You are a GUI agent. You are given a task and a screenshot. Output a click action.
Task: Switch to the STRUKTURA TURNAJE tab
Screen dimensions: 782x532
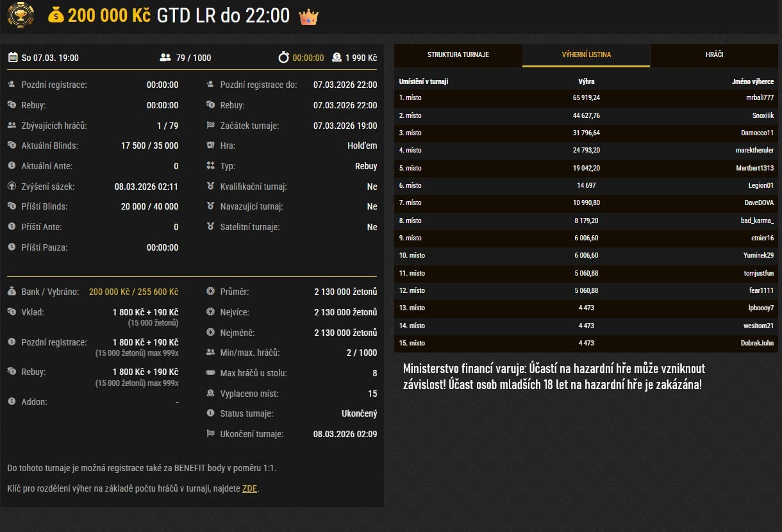click(x=458, y=56)
